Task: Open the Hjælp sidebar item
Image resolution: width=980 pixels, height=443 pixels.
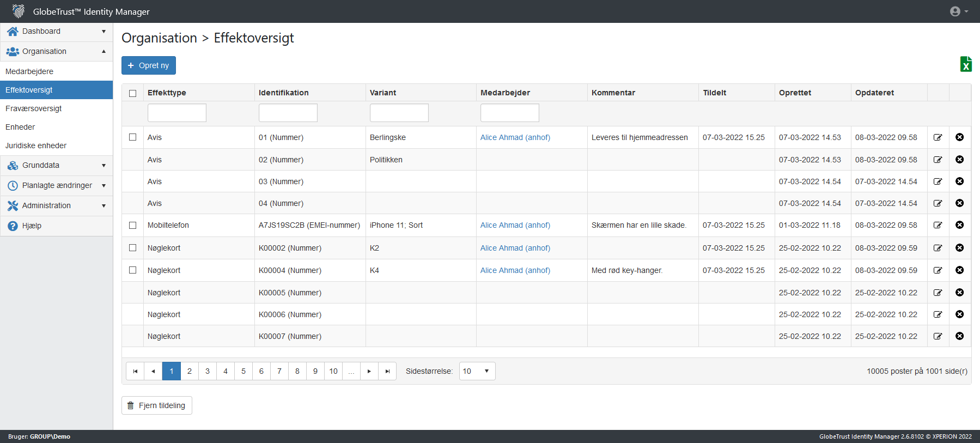Action: [57, 226]
